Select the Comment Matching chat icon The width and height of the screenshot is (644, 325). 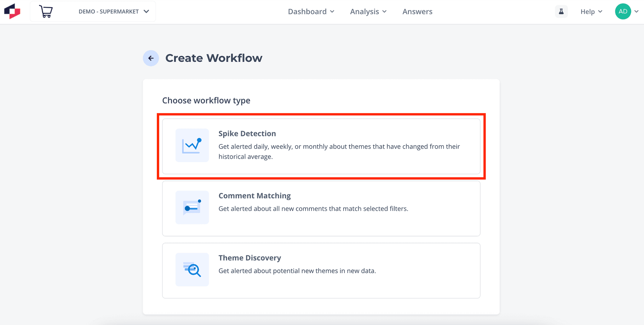(192, 207)
